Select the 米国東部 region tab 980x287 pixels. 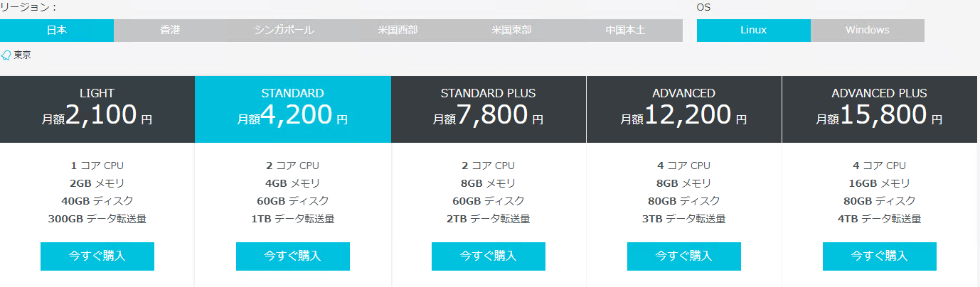click(511, 31)
